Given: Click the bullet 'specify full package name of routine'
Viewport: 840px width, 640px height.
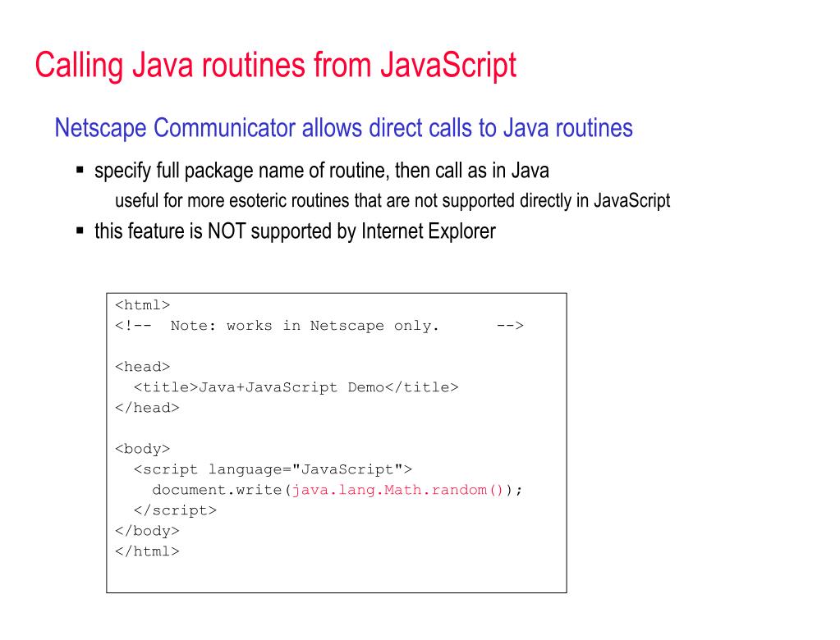Looking at the screenshot, I should tap(321, 171).
